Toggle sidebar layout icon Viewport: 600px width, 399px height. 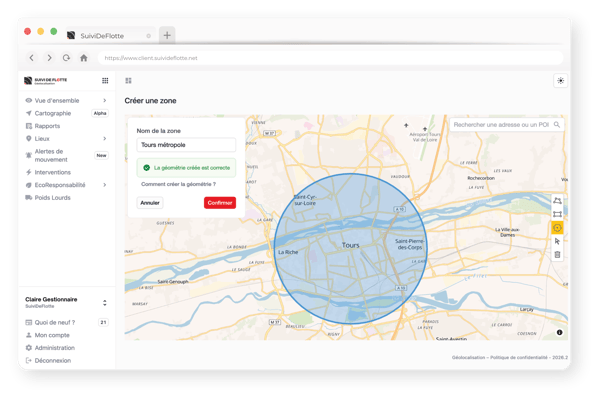(128, 80)
